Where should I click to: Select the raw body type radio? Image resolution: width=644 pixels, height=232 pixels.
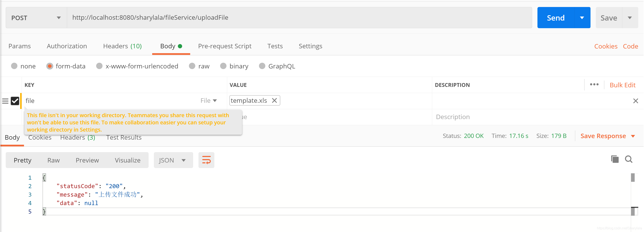coord(192,66)
